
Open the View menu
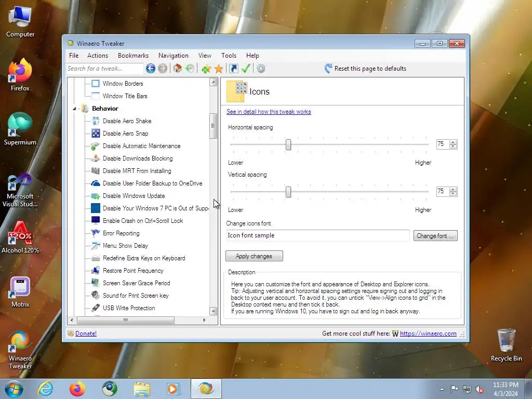point(205,56)
